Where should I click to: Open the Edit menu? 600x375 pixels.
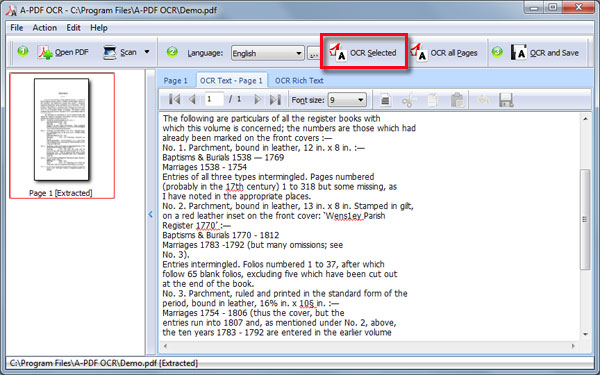pyautogui.click(x=73, y=28)
